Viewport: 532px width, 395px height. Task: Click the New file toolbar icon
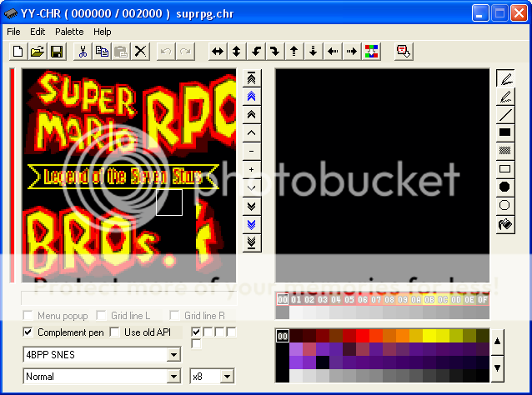[18, 52]
